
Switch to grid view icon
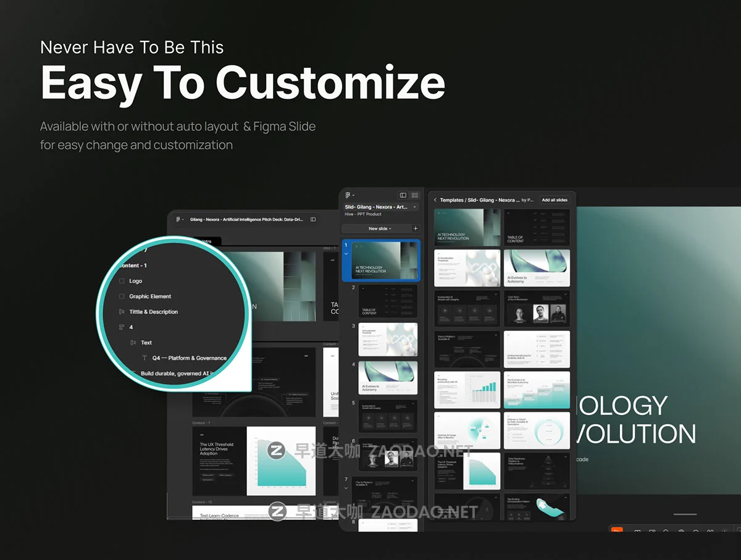click(x=415, y=195)
